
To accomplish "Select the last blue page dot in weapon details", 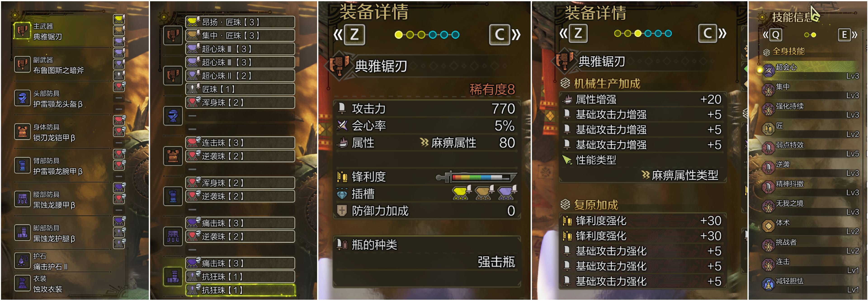I will pyautogui.click(x=455, y=35).
